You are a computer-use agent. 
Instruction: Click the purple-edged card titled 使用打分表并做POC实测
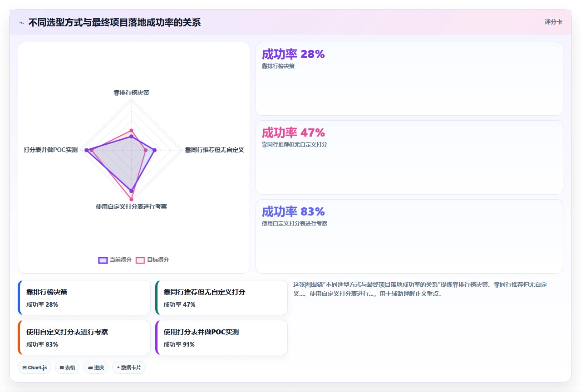[222, 338]
